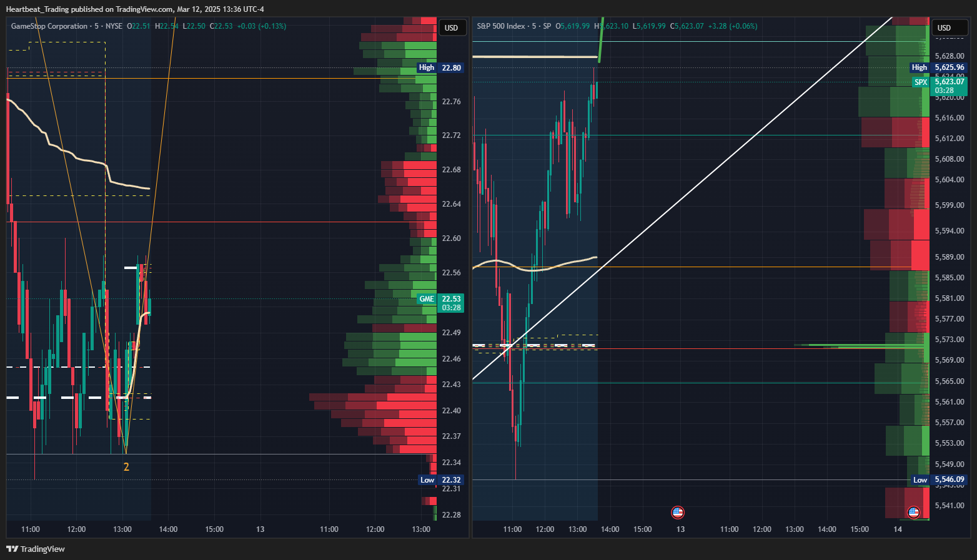Image resolution: width=977 pixels, height=560 pixels.
Task: Click the 22.46 price axis label
Action: point(451,359)
